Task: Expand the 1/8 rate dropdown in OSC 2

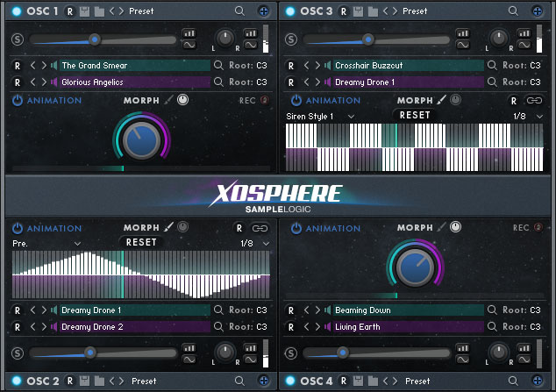Action: click(x=255, y=243)
